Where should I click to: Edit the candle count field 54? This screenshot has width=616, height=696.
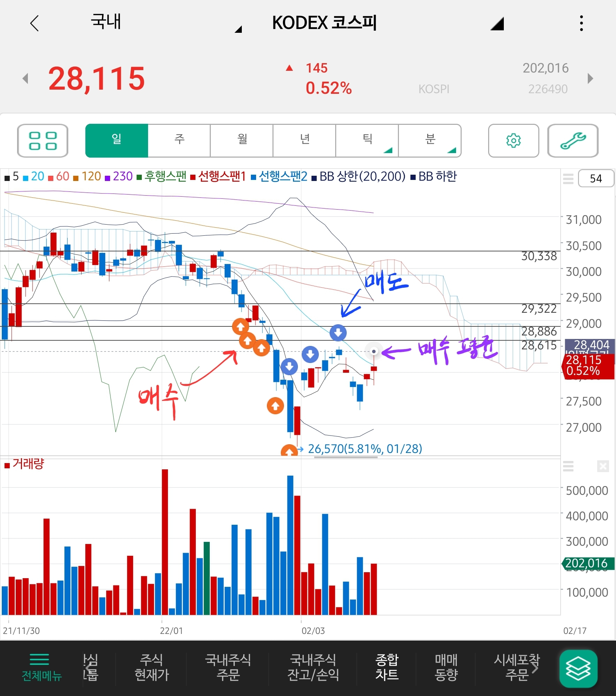click(596, 179)
